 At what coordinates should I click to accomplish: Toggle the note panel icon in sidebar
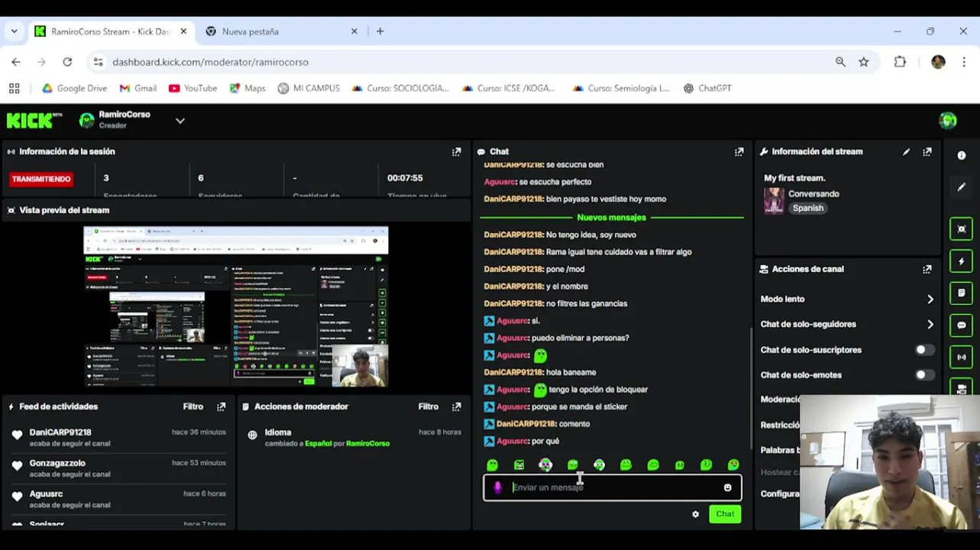point(961,293)
